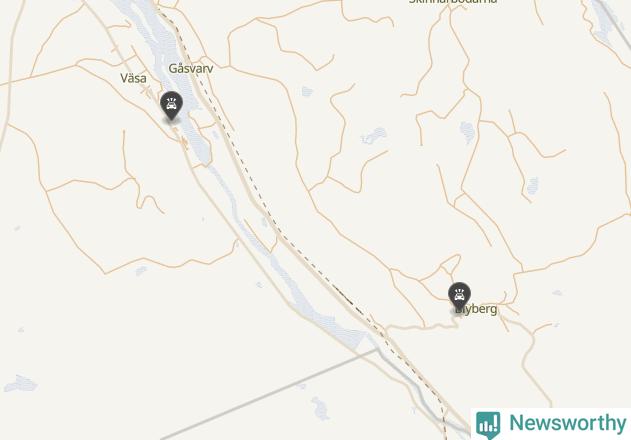Click the car accident marker near Väsa
Viewport: 631px width, 440px height.
click(x=171, y=105)
